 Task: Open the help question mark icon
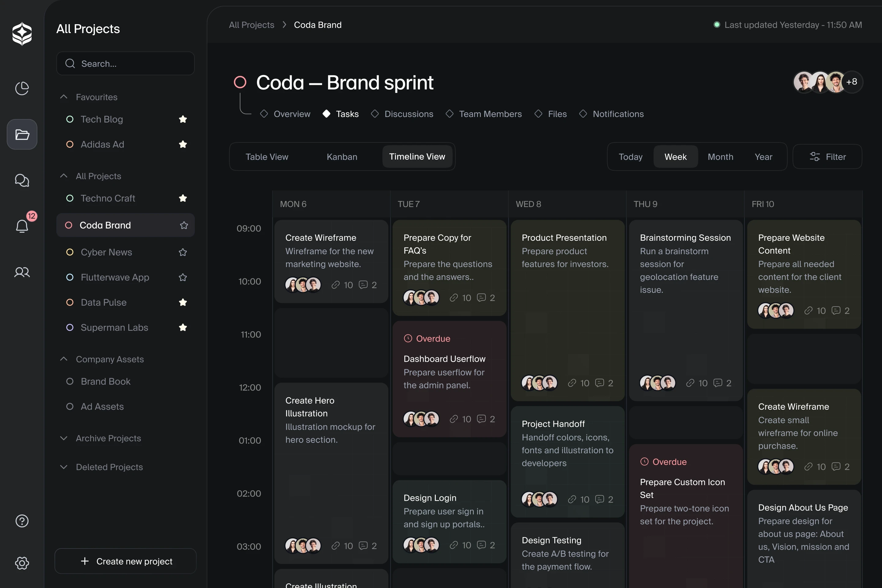(x=22, y=521)
